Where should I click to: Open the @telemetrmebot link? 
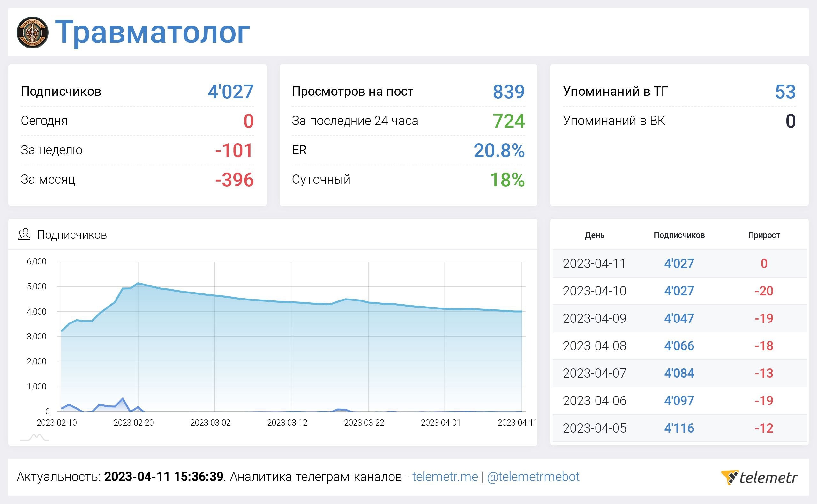pos(533,477)
